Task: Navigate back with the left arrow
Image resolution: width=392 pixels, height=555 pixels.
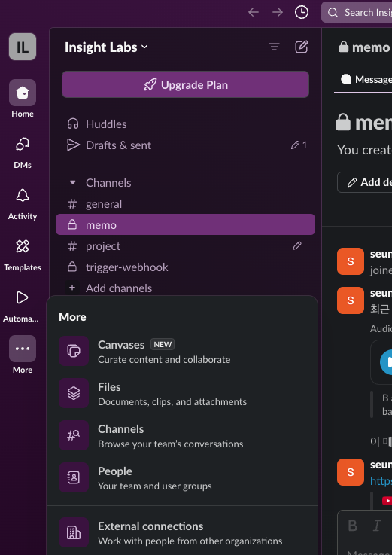Action: pos(254,12)
